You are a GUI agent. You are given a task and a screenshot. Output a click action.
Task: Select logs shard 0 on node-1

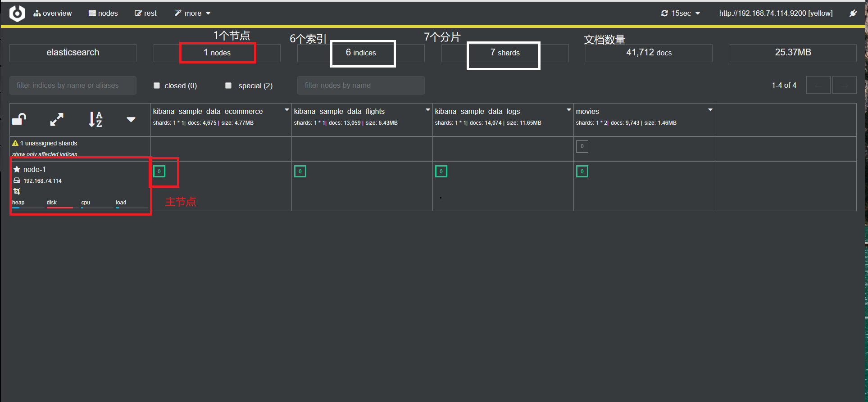pyautogui.click(x=441, y=172)
